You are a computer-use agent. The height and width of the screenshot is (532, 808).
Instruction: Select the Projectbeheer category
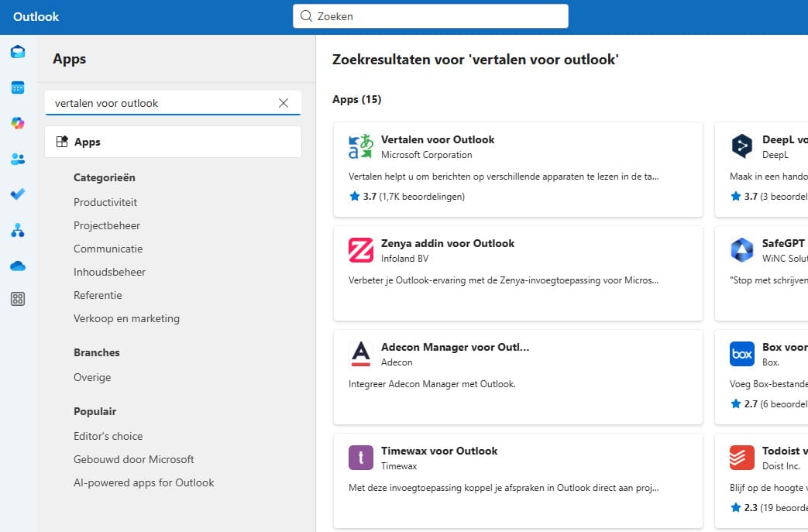[x=107, y=225]
